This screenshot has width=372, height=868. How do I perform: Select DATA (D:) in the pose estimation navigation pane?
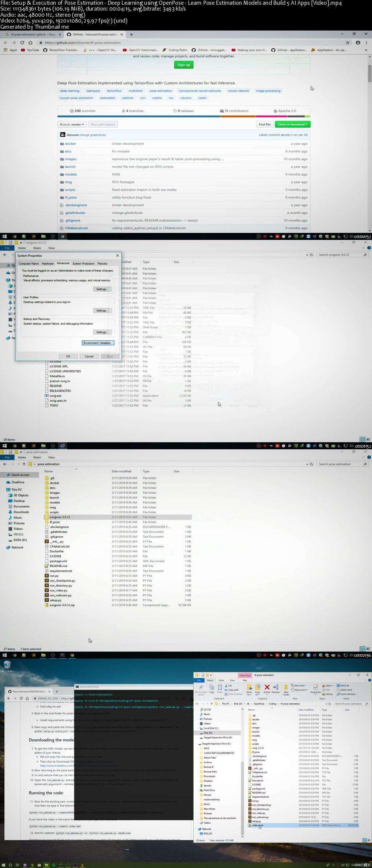20,540
